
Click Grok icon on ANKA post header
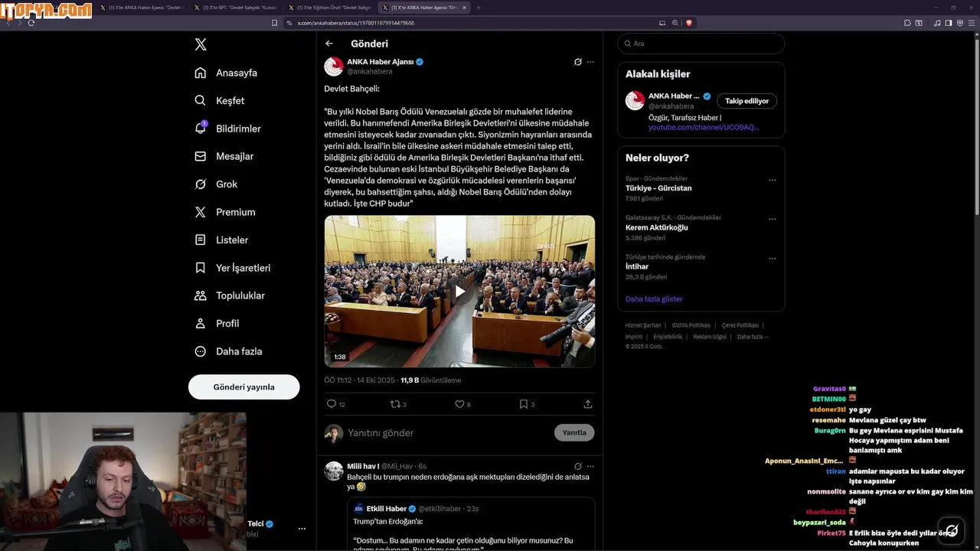tap(578, 62)
